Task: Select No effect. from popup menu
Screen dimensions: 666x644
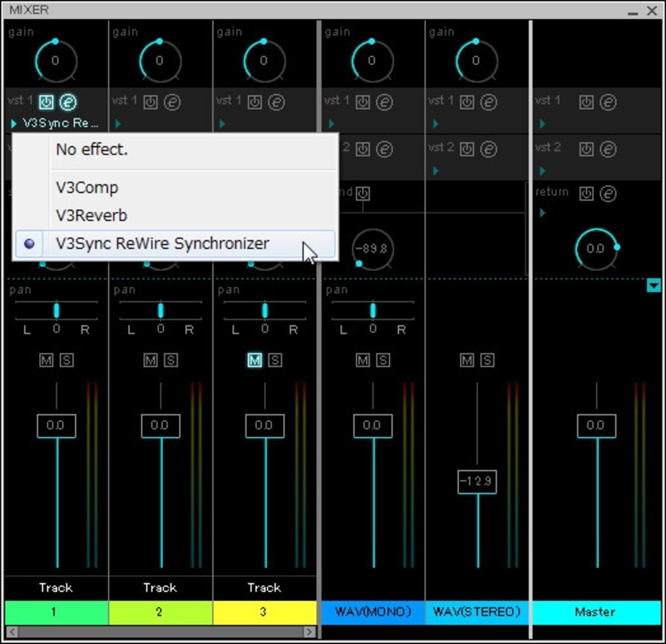Action: [x=92, y=149]
